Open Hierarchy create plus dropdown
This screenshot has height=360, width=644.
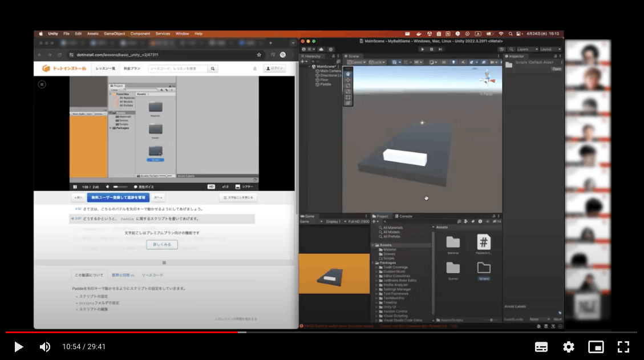point(304,62)
